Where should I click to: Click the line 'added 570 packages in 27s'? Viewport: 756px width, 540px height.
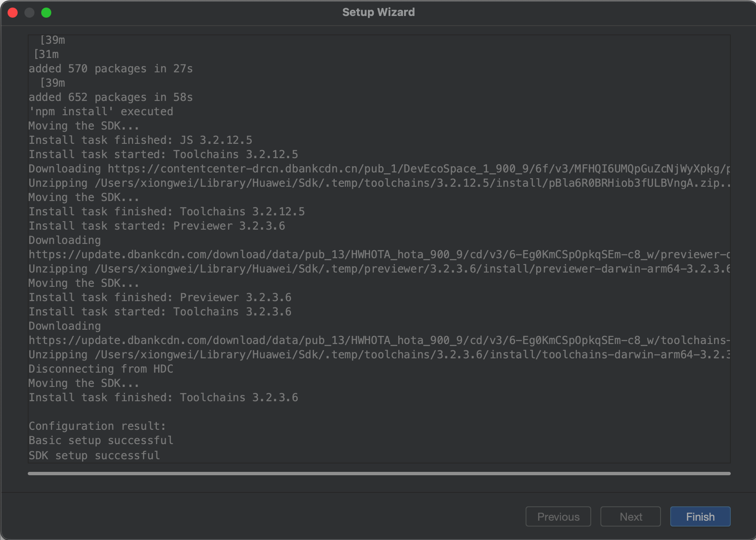(111, 69)
